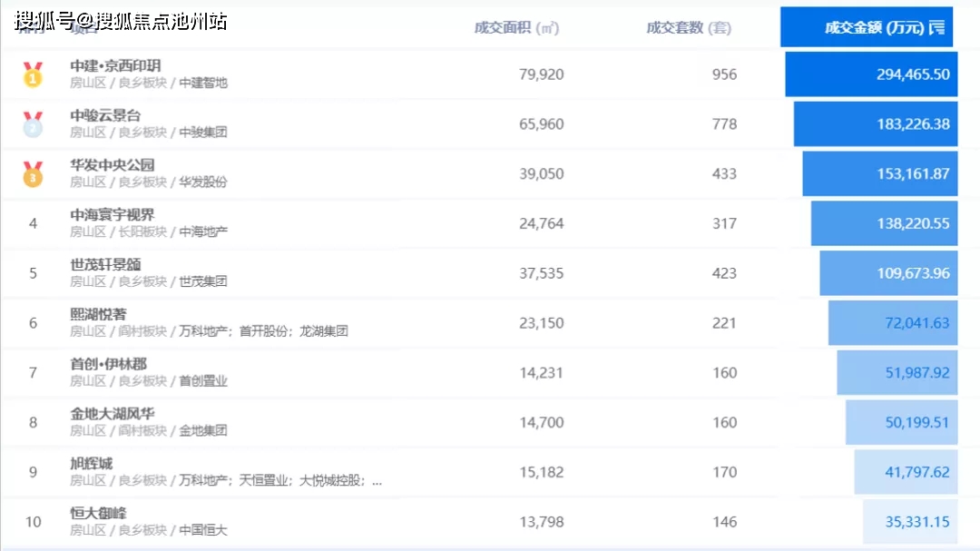This screenshot has height=551, width=980.
Task: Click the 成交套数 (套) column header
Action: click(x=689, y=28)
